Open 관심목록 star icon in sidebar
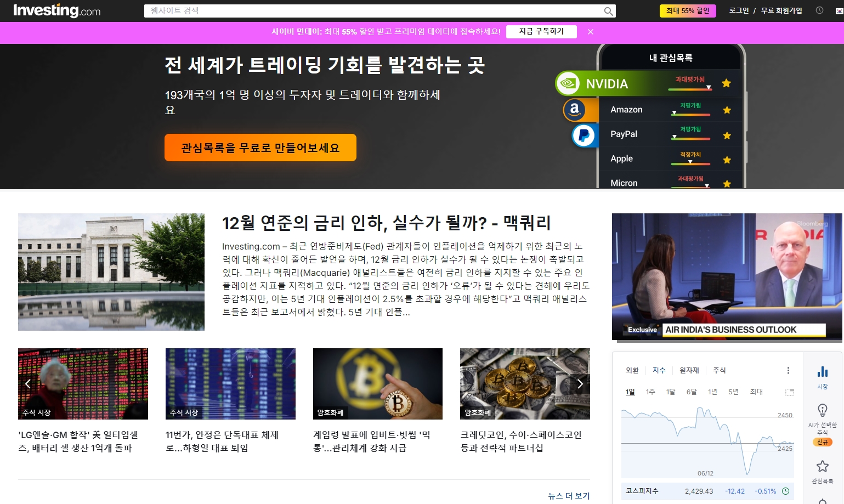This screenshot has height=504, width=844. tap(823, 467)
